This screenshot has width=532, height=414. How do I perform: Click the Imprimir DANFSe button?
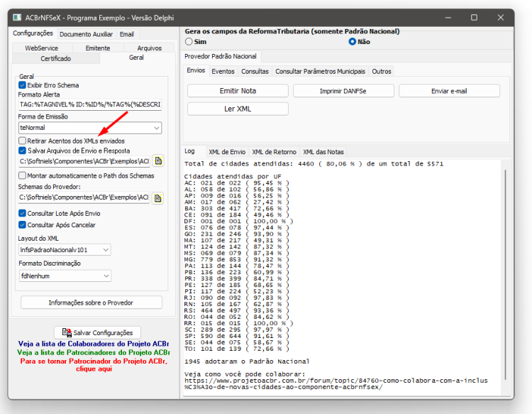click(343, 91)
